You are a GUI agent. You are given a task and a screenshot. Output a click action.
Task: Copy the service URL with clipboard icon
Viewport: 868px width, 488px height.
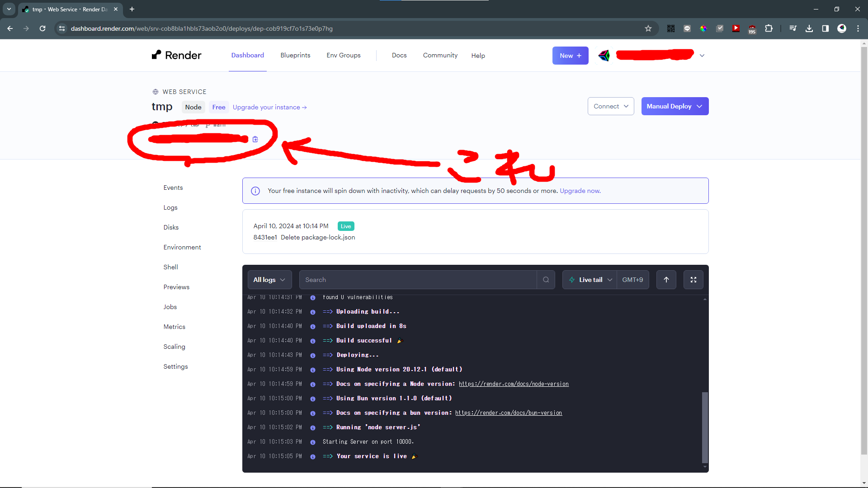click(x=255, y=139)
